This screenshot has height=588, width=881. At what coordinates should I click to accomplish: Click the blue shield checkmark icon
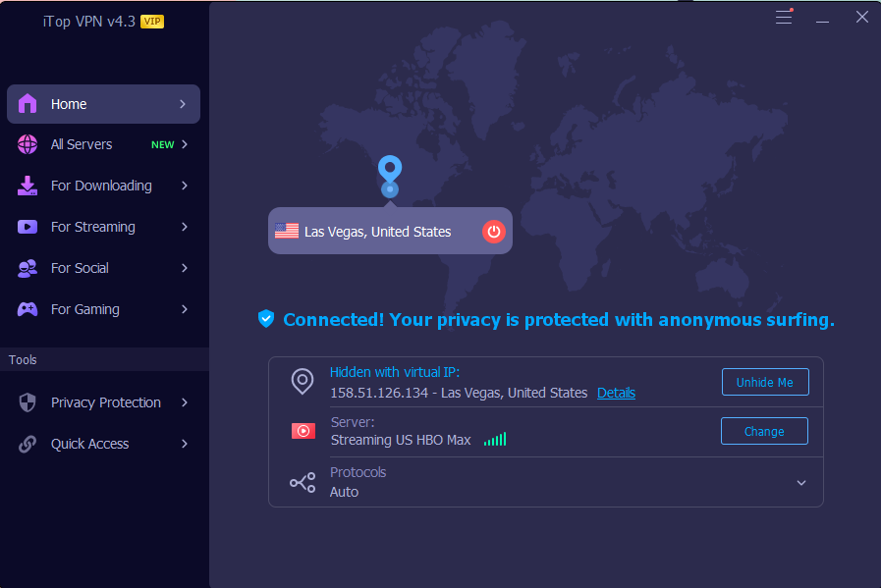coord(266,318)
